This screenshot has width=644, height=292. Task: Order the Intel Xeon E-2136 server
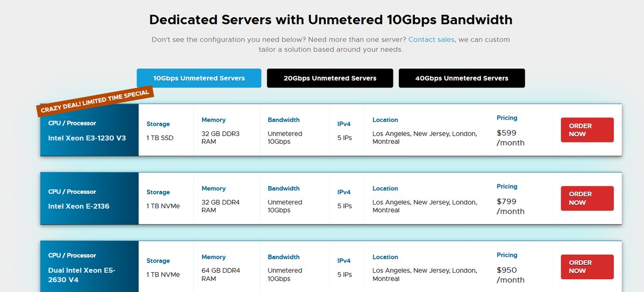coord(587,198)
